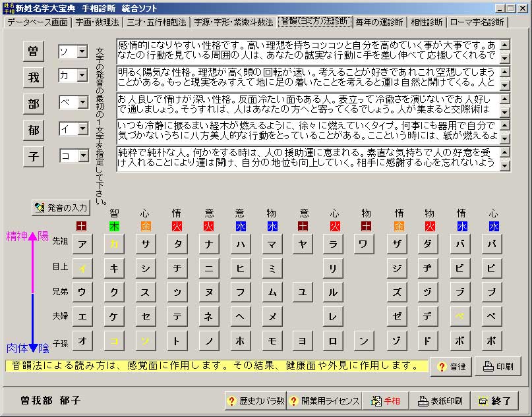Click the オ kana key
This screenshot has width=532, height=417.
82,341
